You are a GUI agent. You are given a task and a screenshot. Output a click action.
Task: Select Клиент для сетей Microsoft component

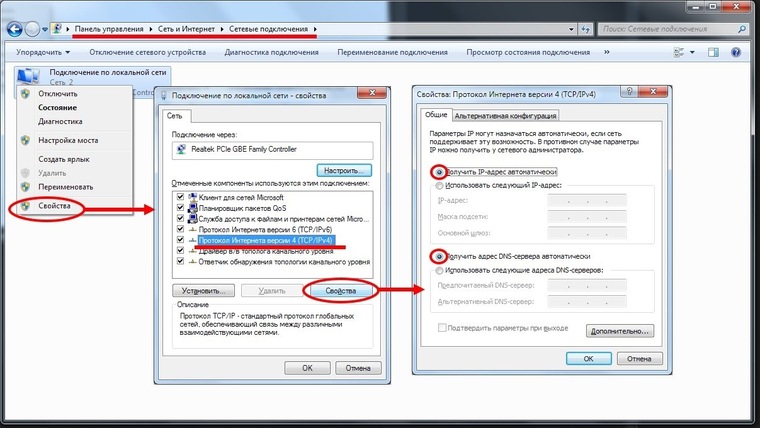[240, 197]
